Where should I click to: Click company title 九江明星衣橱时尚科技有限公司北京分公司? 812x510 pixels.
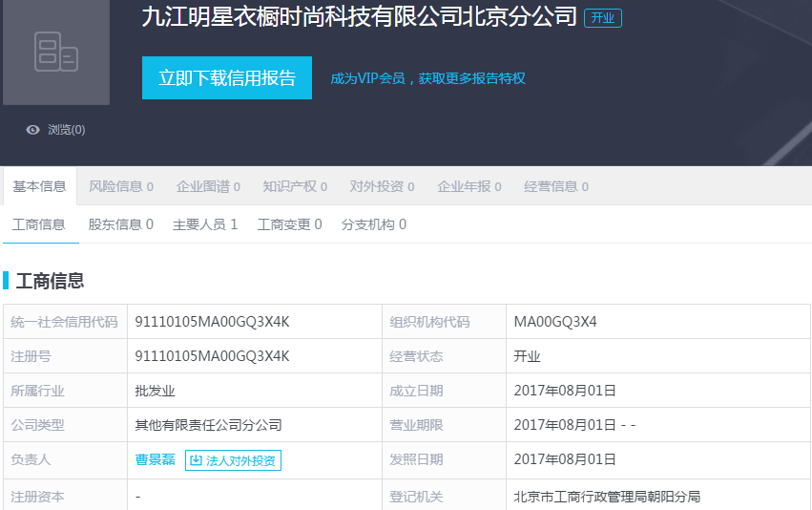(360, 17)
